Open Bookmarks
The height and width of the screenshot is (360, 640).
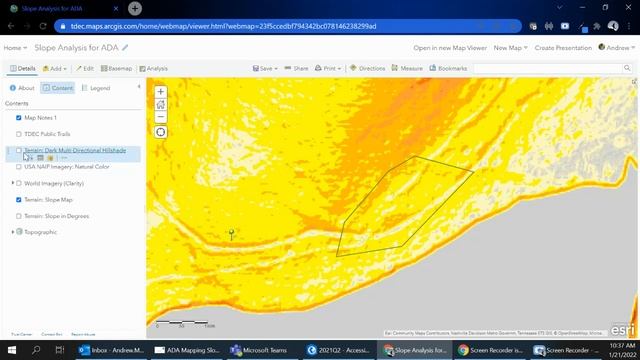pos(448,69)
